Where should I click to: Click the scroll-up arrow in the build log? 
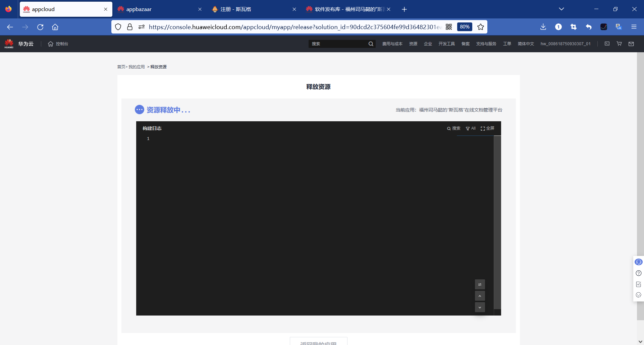click(480, 296)
